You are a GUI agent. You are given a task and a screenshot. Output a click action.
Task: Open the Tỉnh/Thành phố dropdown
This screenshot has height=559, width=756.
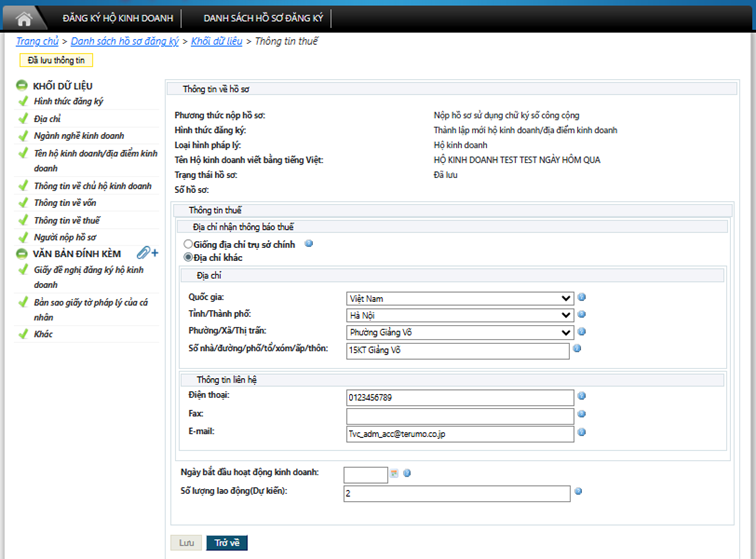[x=567, y=315]
